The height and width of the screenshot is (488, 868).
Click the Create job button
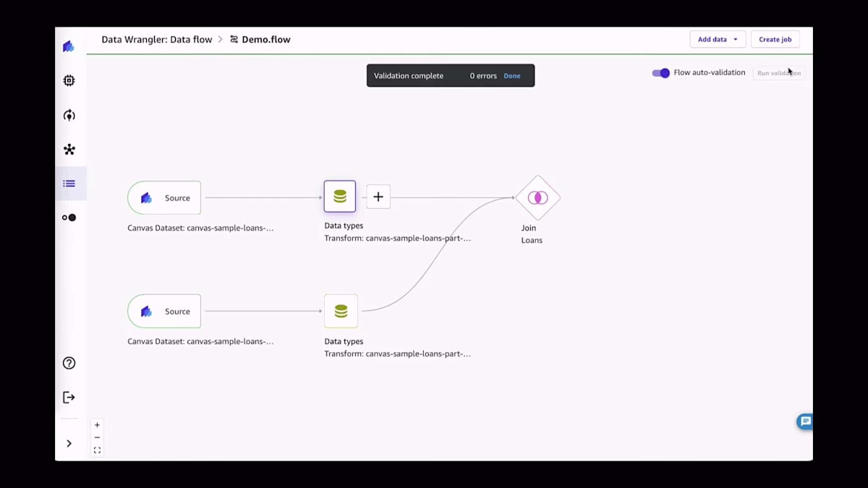click(775, 39)
